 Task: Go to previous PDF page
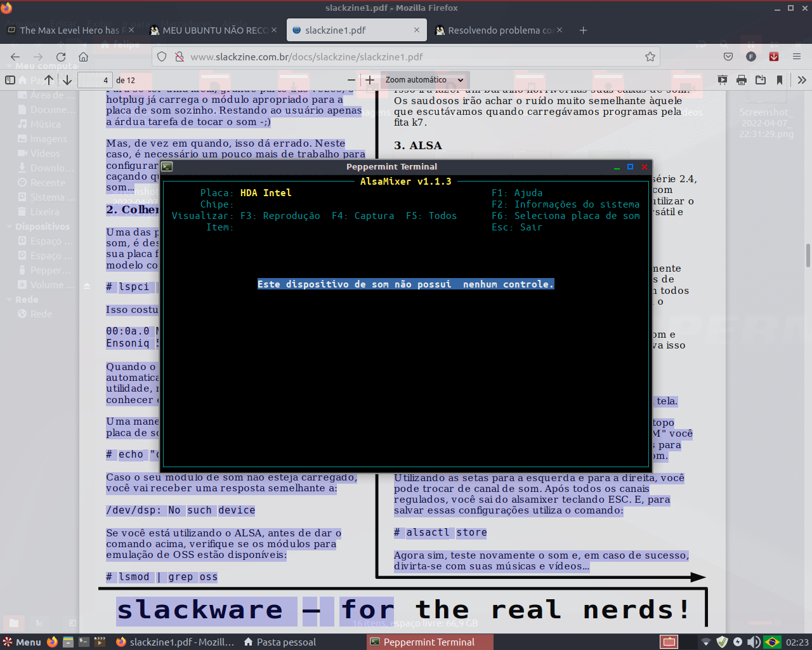click(x=49, y=80)
